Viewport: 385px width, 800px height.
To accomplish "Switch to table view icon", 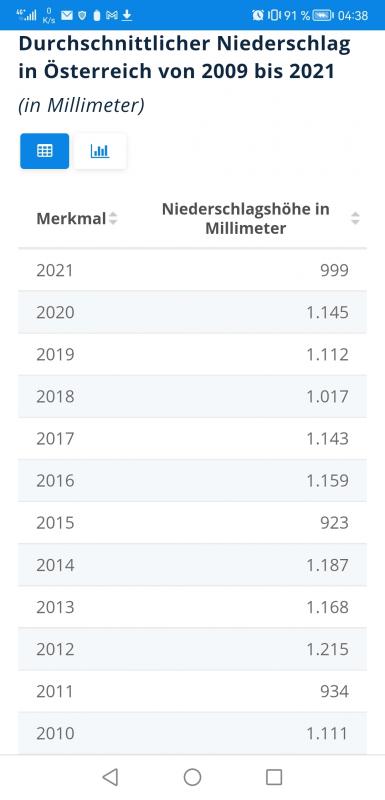I will click(44, 151).
